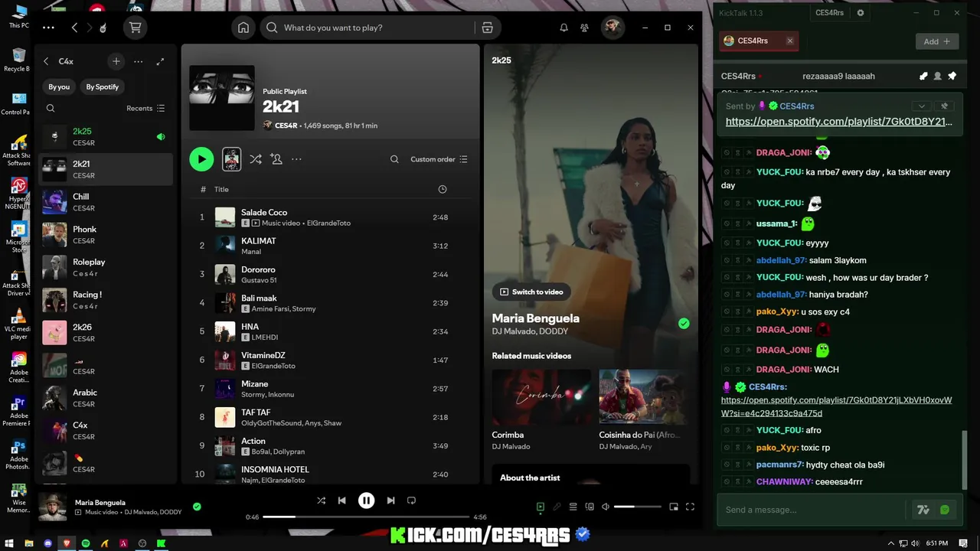This screenshot has width=980, height=551.
Task: Toggle repeat mode in player bar
Action: click(x=411, y=500)
